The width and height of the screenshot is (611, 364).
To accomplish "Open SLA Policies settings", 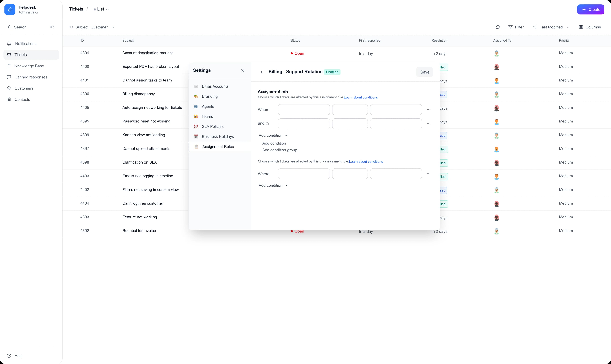I will coord(212,126).
